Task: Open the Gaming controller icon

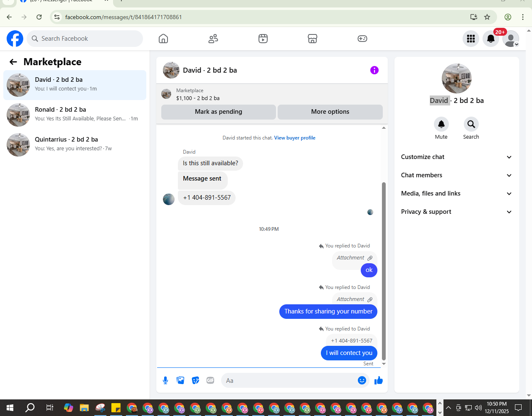Action: [362, 39]
